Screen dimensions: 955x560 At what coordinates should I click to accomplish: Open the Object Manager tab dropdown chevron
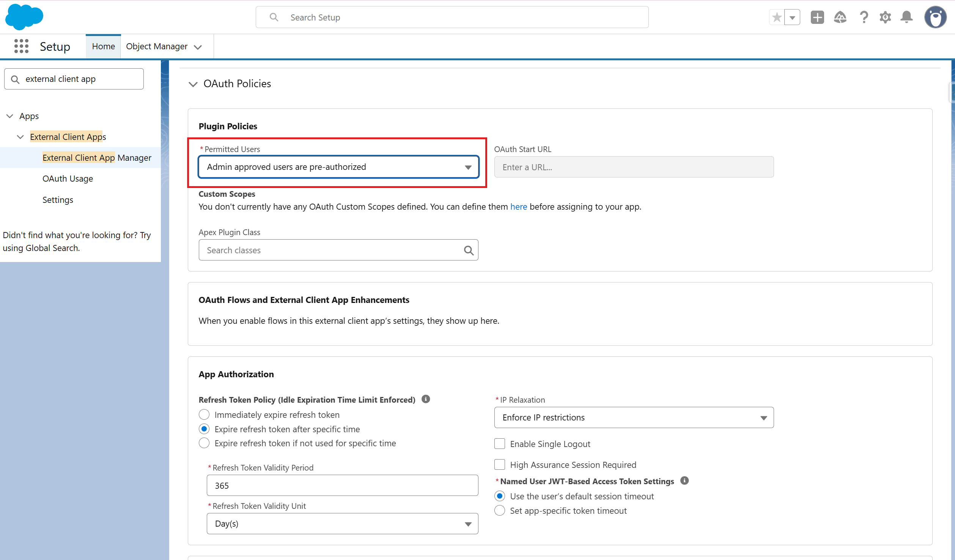198,47
